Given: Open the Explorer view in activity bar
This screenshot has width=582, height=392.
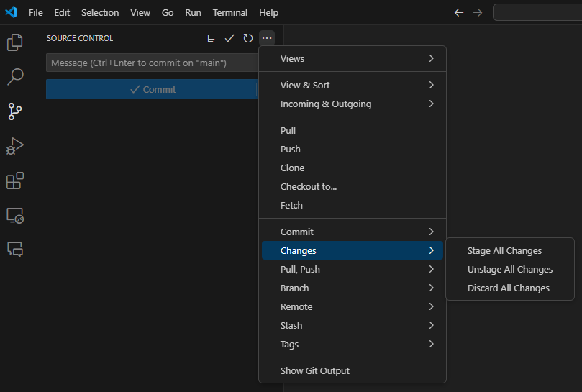Looking at the screenshot, I should point(15,43).
